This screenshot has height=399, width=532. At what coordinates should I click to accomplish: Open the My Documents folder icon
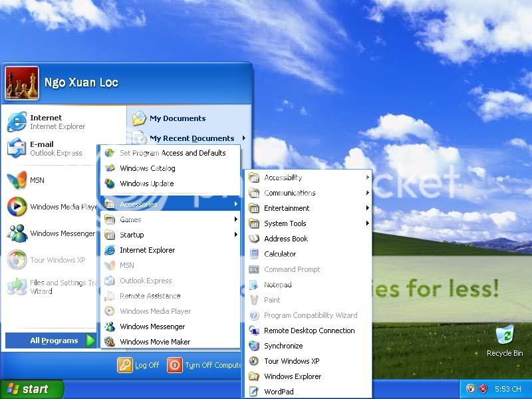pyautogui.click(x=139, y=118)
